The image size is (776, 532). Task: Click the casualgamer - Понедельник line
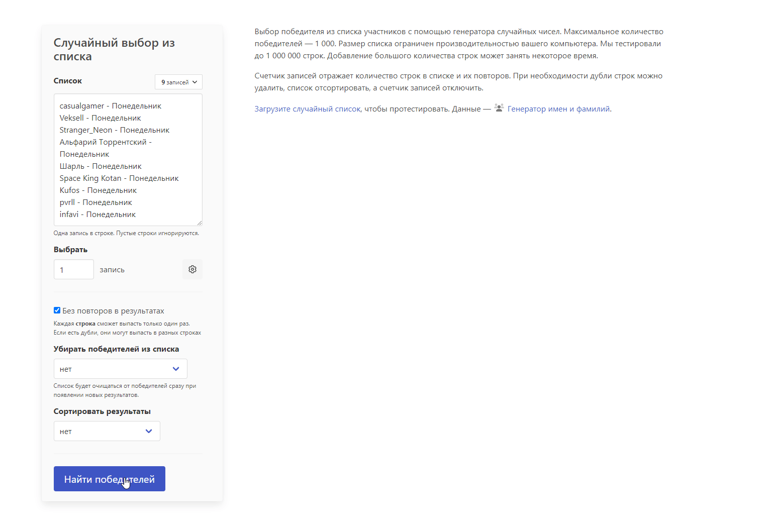click(x=111, y=106)
